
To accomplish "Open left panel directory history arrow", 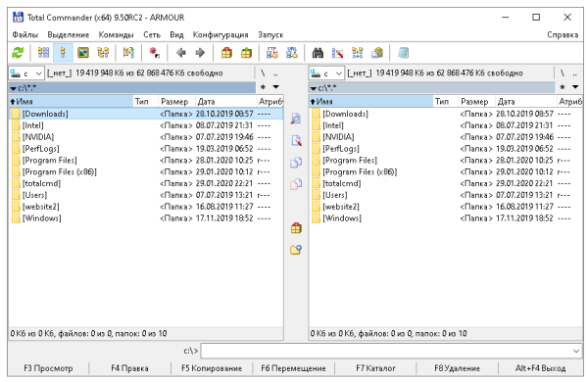I will coord(276,87).
